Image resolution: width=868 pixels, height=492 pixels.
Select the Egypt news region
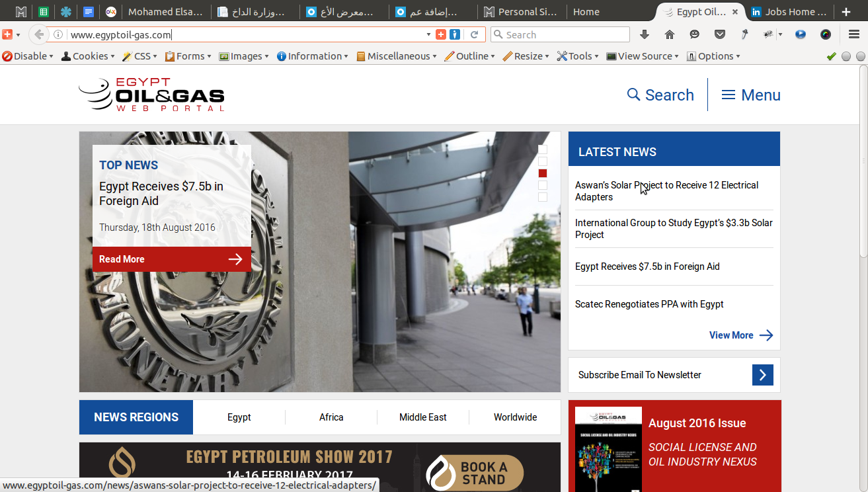[x=239, y=417]
